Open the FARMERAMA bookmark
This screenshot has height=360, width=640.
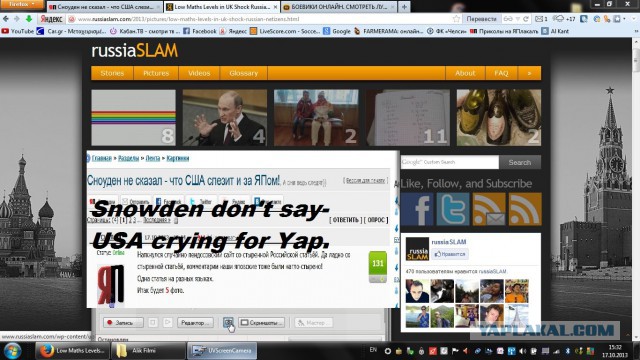click(389, 31)
